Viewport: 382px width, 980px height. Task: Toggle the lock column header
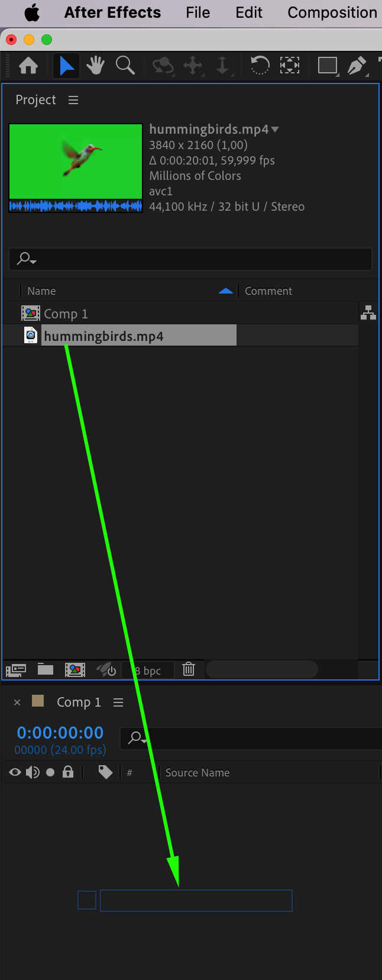click(x=68, y=772)
